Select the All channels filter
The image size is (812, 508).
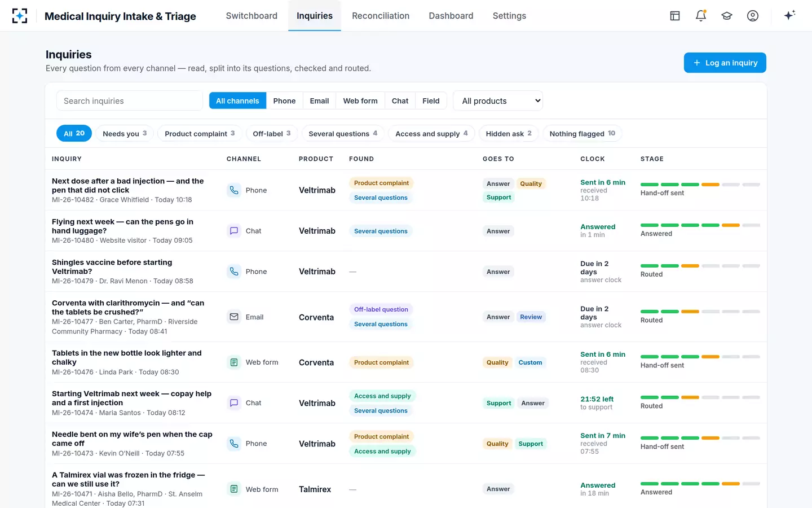(x=237, y=101)
